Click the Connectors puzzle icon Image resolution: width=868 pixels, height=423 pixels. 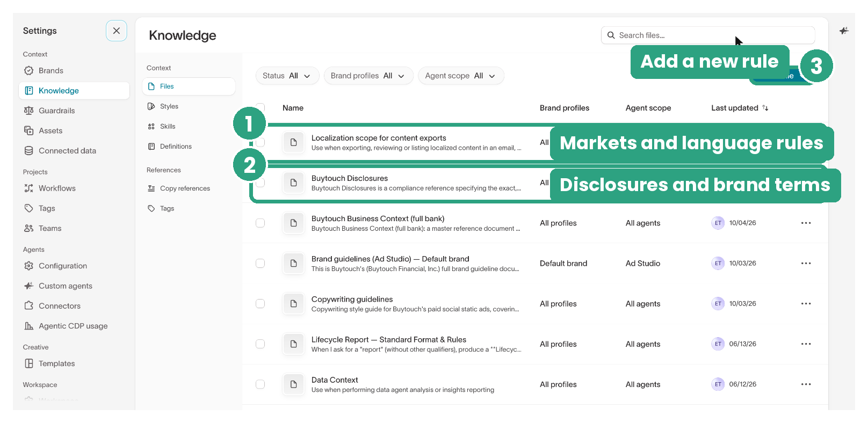coord(29,306)
